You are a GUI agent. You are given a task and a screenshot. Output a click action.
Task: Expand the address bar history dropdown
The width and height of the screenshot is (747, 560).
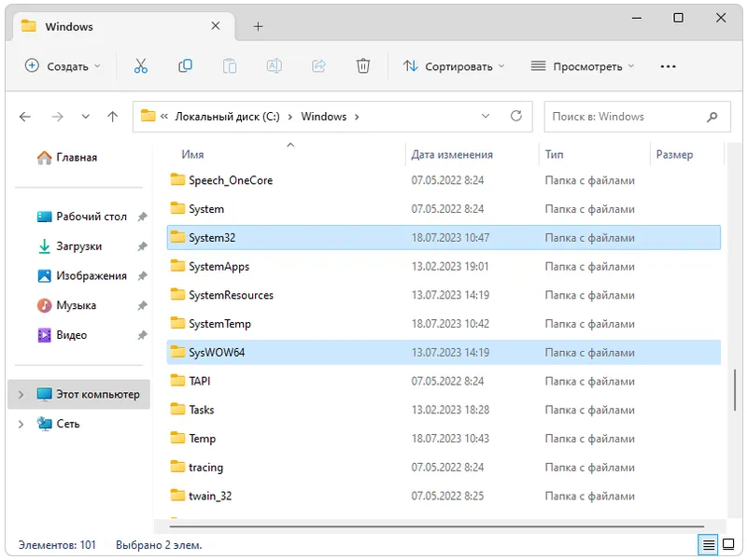click(x=486, y=116)
